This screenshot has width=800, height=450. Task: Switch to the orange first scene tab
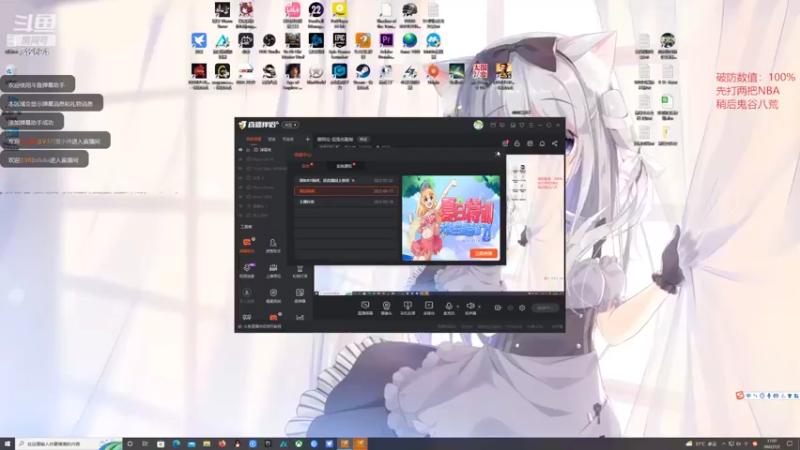[254, 139]
